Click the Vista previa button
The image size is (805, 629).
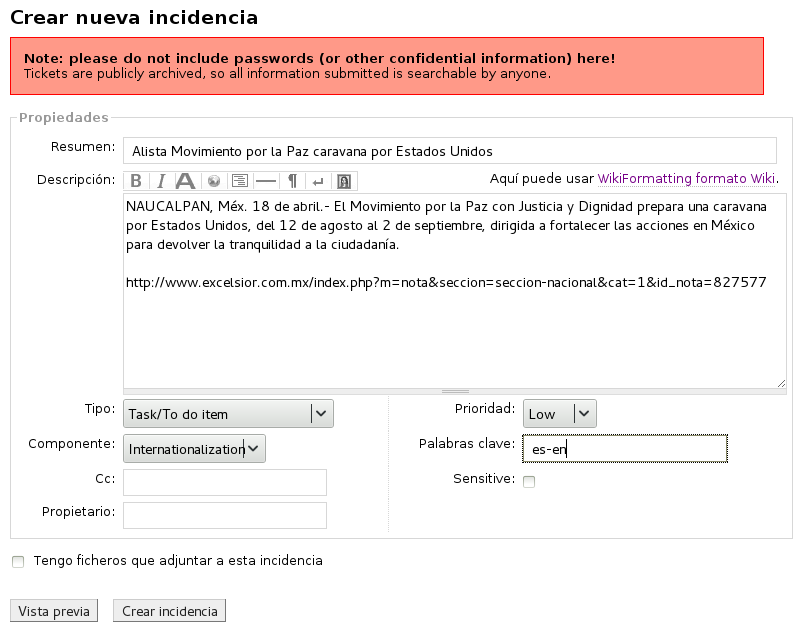[x=54, y=611]
